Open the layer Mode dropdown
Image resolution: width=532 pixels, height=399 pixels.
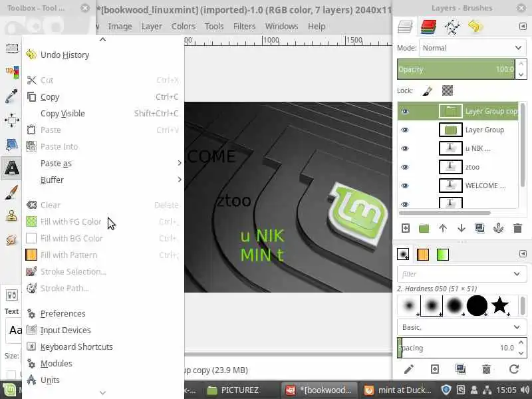473,48
